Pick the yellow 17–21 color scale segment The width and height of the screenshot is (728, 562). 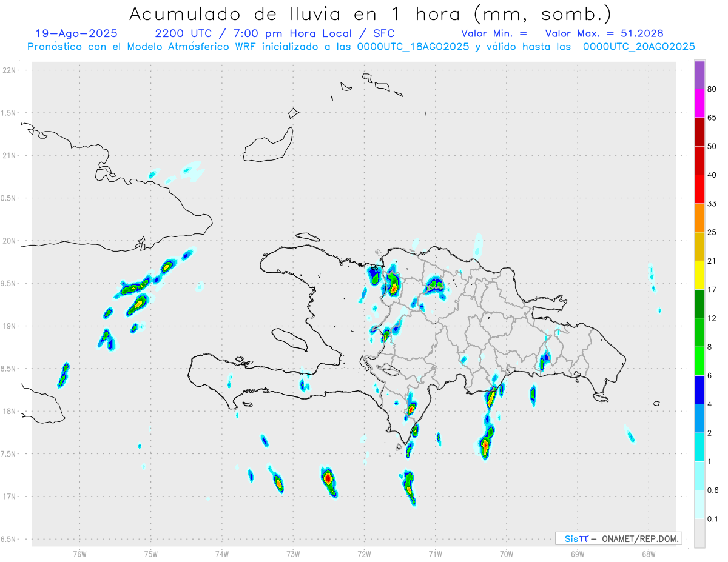coord(699,275)
